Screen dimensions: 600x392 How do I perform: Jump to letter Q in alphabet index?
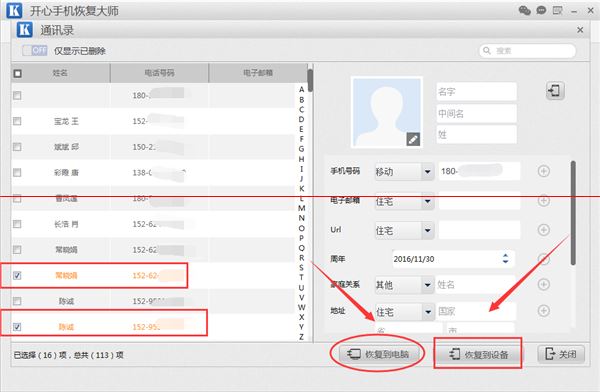302,248
